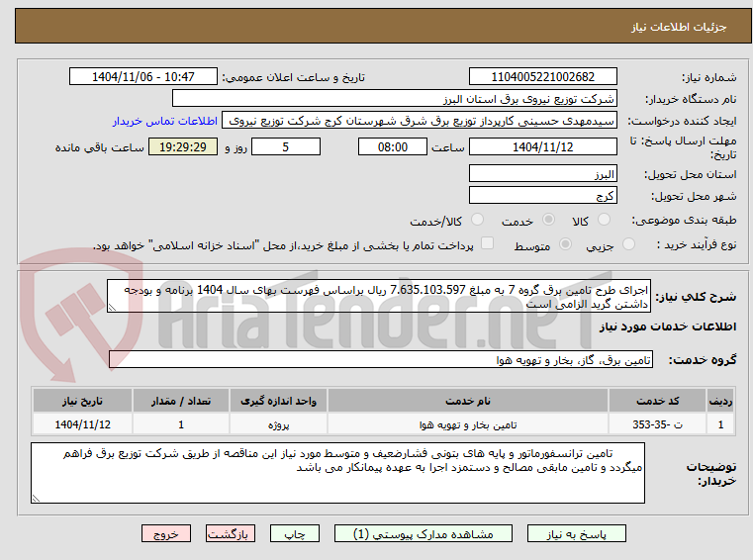Click the شرح کلی نیاز description textarea
This screenshot has height=560, width=753.
379,297
